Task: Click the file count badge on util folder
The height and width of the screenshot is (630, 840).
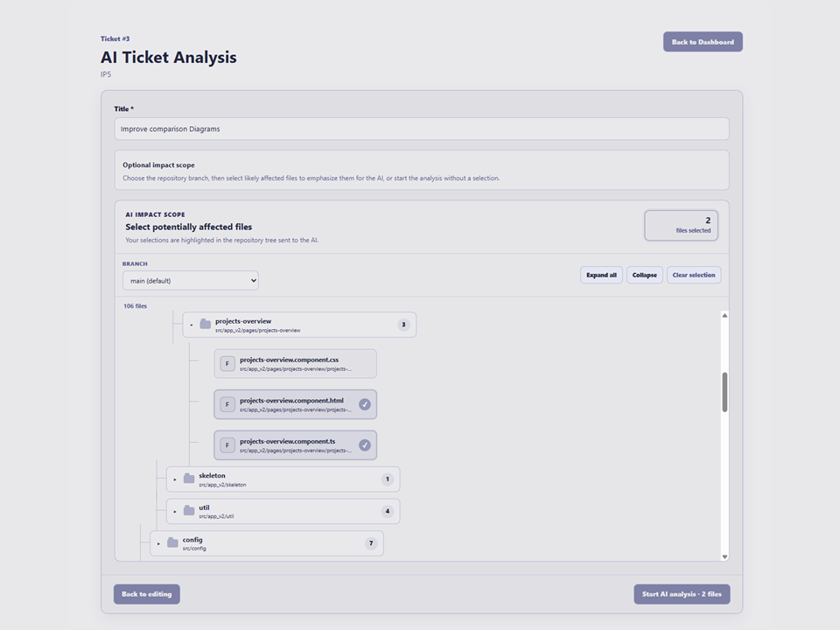Action: point(388,511)
